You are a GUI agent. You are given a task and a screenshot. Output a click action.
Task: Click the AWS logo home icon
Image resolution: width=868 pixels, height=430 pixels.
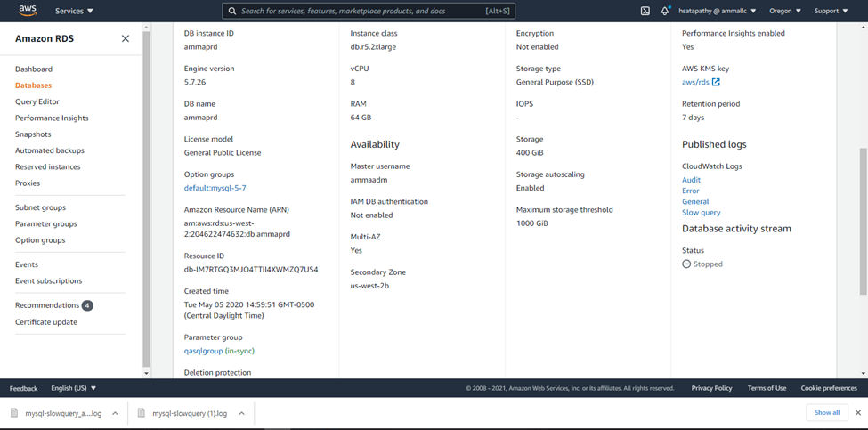(x=27, y=11)
